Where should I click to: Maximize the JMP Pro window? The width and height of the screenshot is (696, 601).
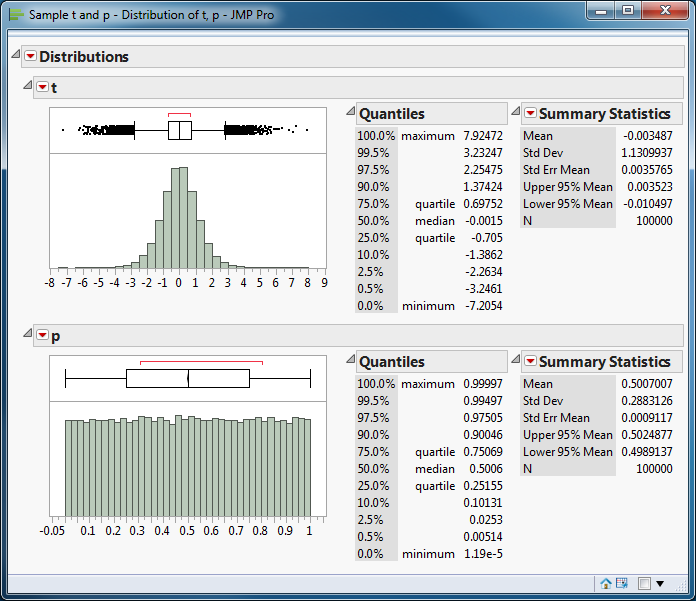coord(628,11)
